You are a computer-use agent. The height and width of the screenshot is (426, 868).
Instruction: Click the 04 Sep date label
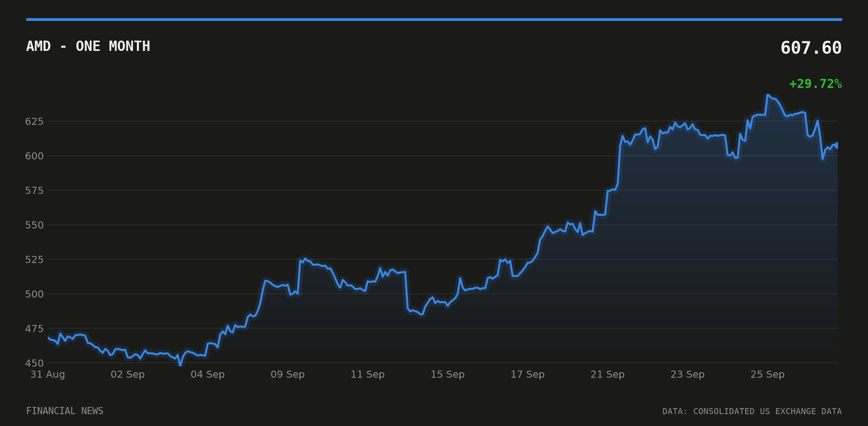click(208, 374)
